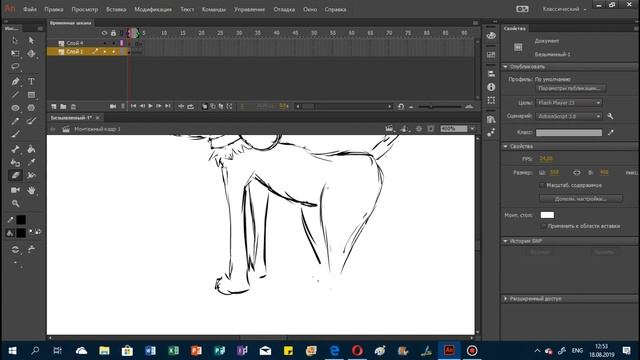Click the Параметры публикации button
This screenshot has height=360, width=640.
[570, 88]
